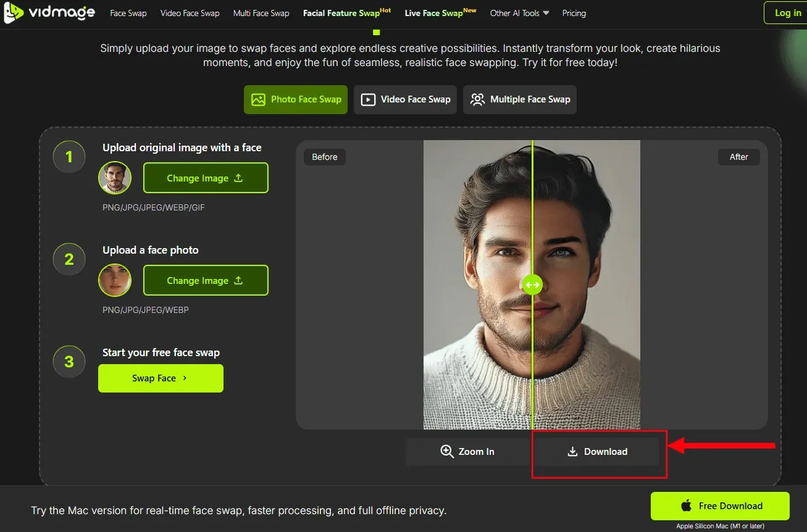The width and height of the screenshot is (807, 532).
Task: Click the face swap comparison preview image
Action: coord(532,285)
